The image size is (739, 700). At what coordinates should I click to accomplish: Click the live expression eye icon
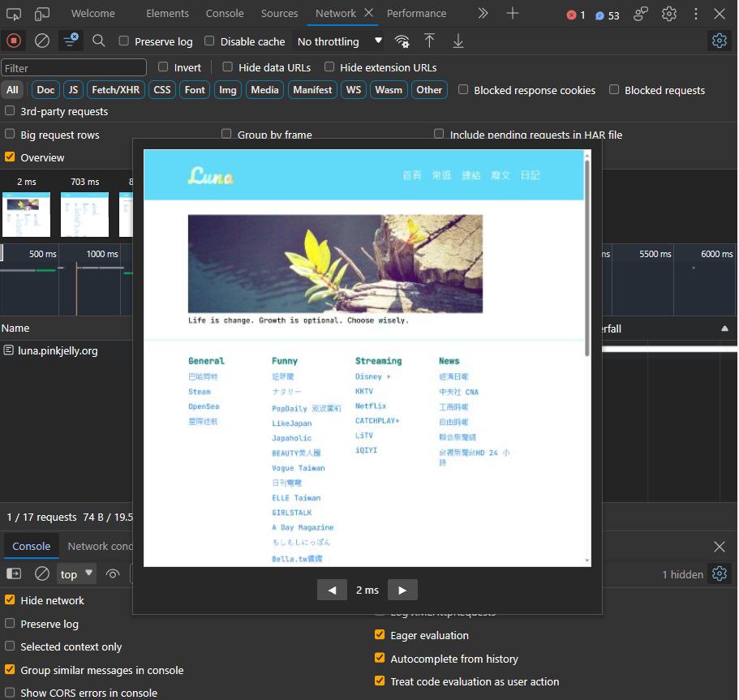(113, 573)
